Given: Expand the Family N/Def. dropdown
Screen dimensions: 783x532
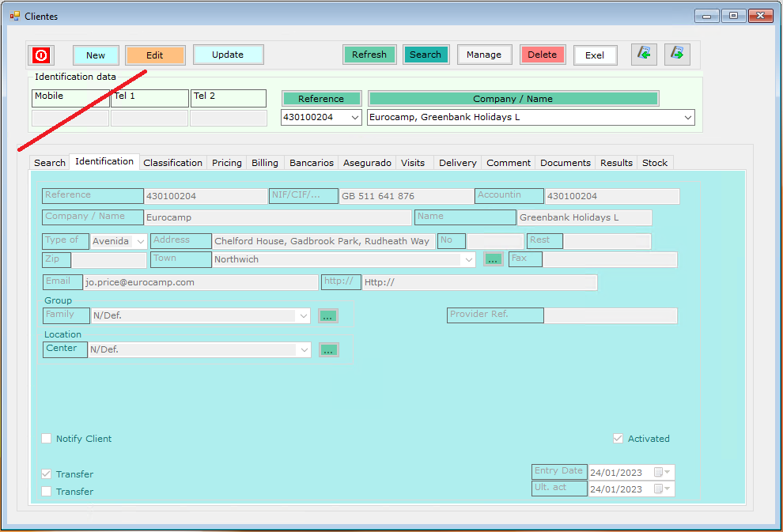Looking at the screenshot, I should point(304,316).
